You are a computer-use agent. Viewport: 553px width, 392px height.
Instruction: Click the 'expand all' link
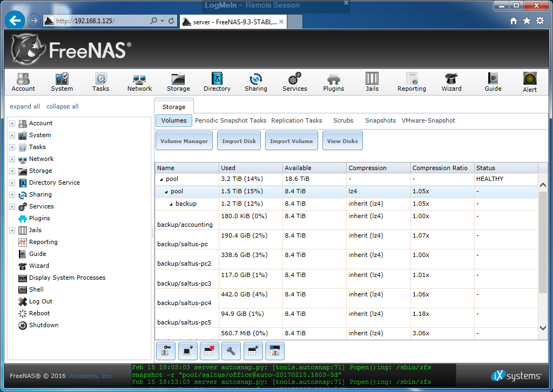click(x=25, y=106)
